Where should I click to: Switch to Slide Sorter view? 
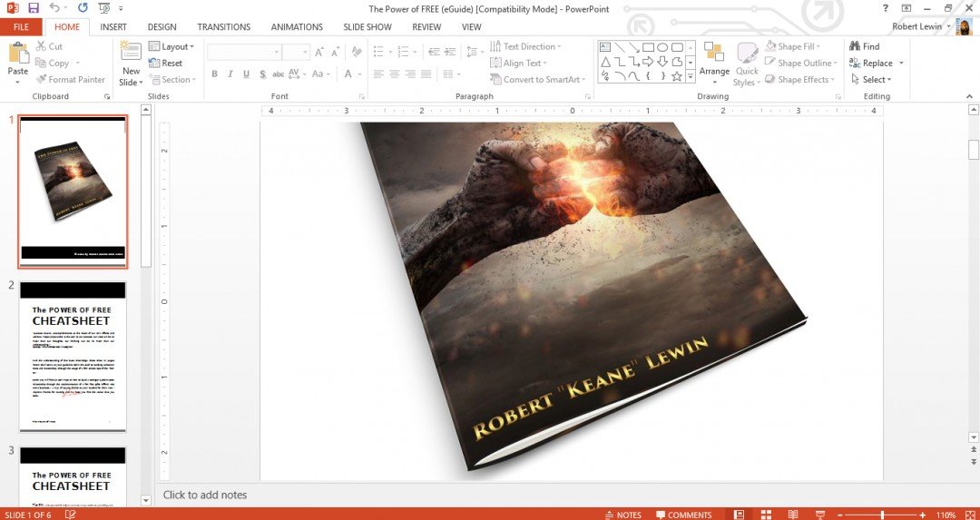point(766,515)
